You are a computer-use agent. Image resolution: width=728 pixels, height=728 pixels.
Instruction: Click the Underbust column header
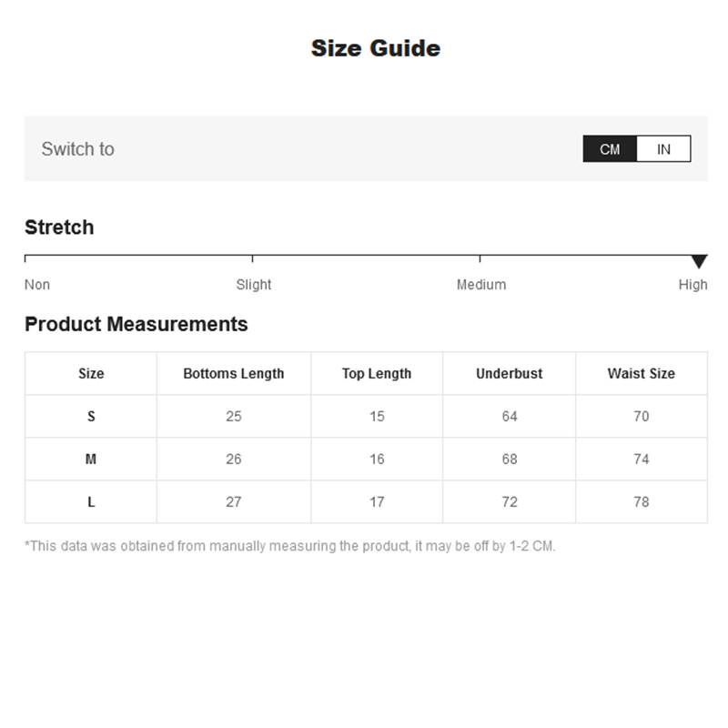(x=510, y=373)
